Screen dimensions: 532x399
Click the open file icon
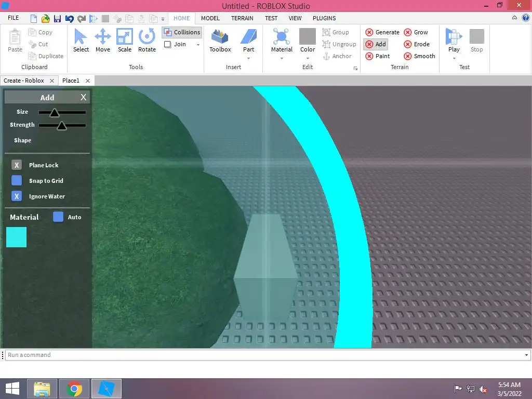point(46,18)
